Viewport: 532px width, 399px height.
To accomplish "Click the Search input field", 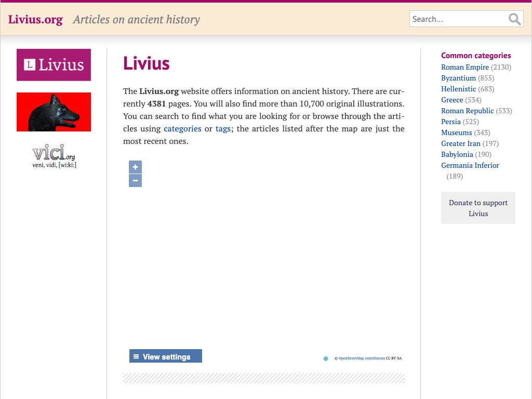I will [x=458, y=19].
